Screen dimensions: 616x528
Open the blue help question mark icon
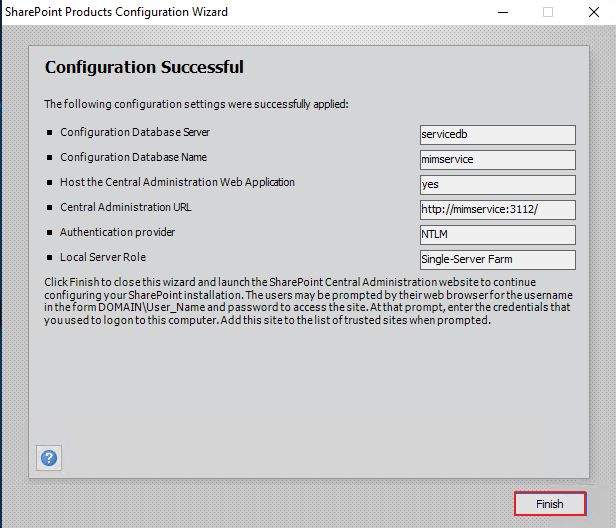click(49, 458)
